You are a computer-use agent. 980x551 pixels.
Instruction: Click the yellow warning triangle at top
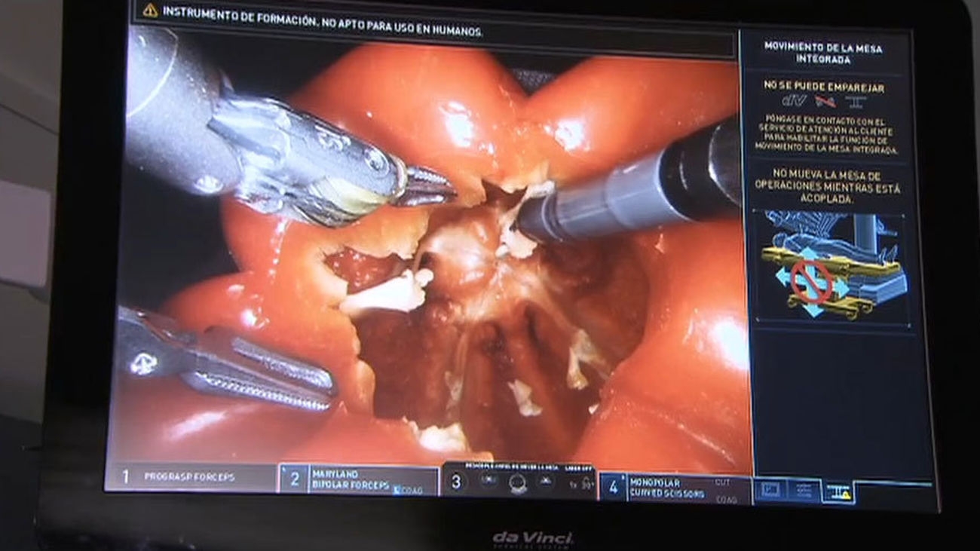[x=151, y=11]
